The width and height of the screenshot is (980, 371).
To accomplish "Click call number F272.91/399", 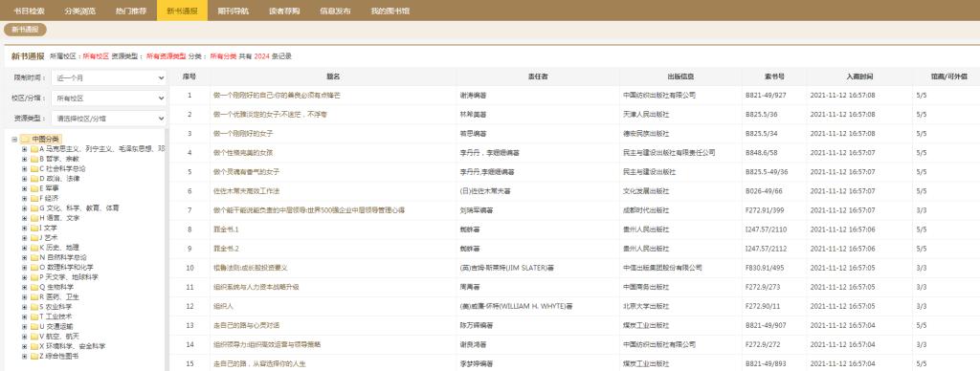I will click(x=766, y=210).
